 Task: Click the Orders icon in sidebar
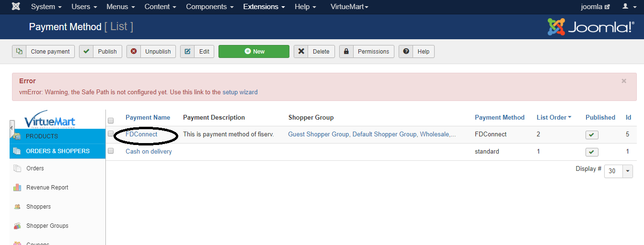[x=18, y=168]
